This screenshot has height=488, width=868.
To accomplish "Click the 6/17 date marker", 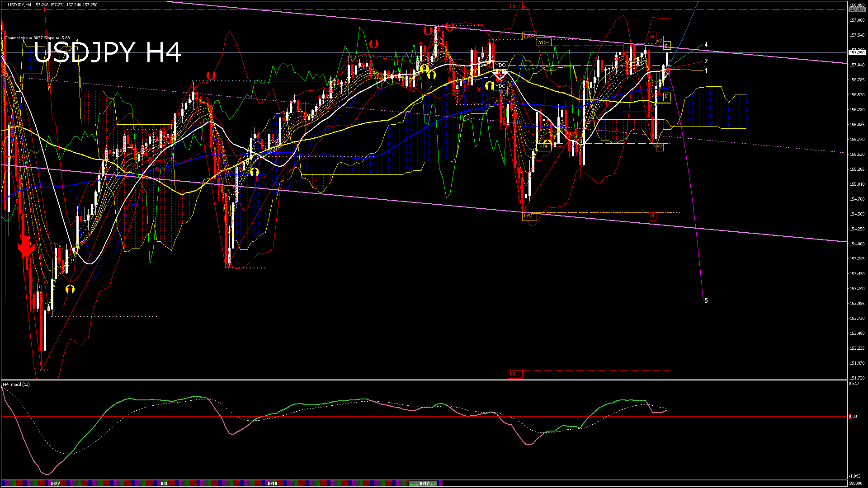I will (425, 483).
